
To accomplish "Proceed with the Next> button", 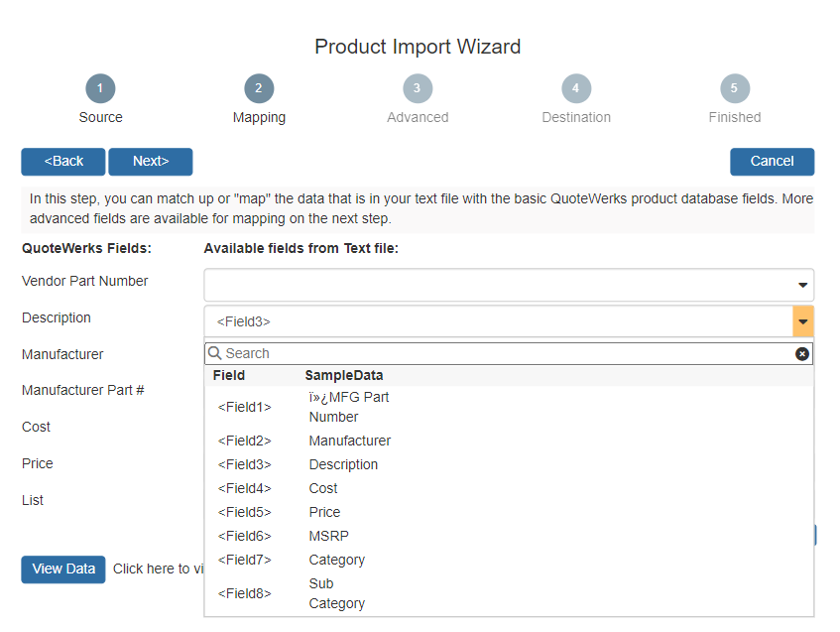I will tap(151, 162).
